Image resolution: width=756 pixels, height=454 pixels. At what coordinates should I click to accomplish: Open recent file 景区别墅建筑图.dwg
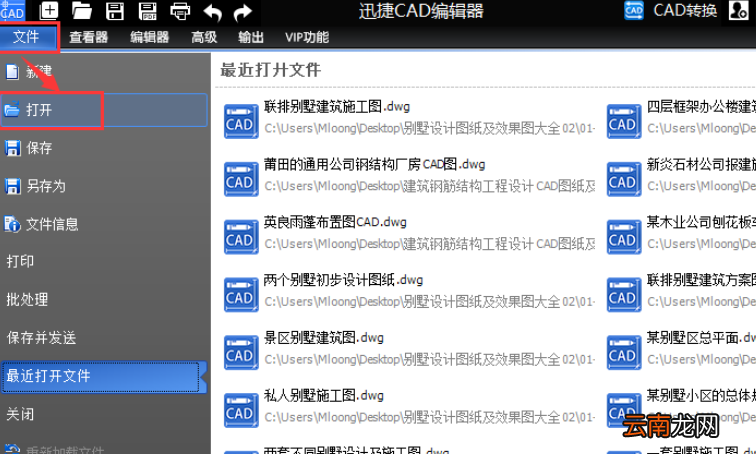pyautogui.click(x=324, y=338)
